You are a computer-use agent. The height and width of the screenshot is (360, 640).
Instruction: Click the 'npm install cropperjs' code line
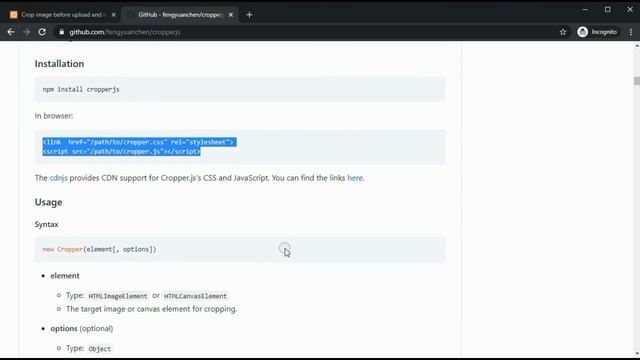pyautogui.click(x=81, y=89)
